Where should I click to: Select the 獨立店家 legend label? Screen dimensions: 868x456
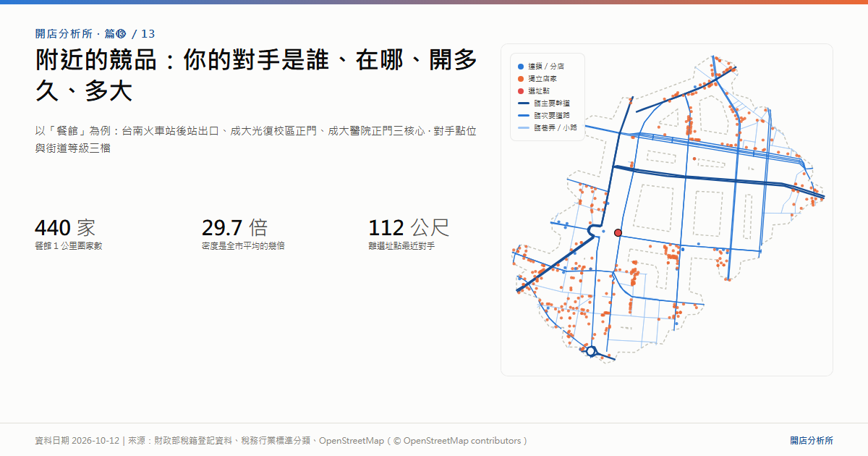tap(542, 78)
